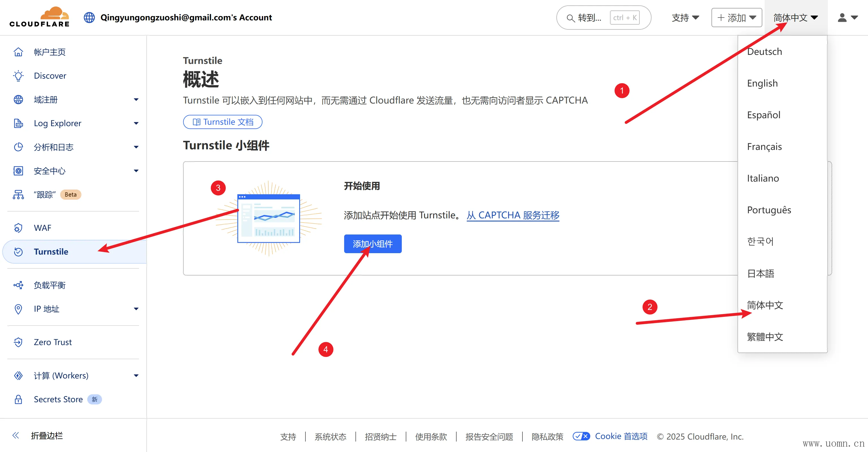Open the 从 CAPTCHA 服务迁移 link
Viewport: 868px width, 452px height.
point(513,215)
